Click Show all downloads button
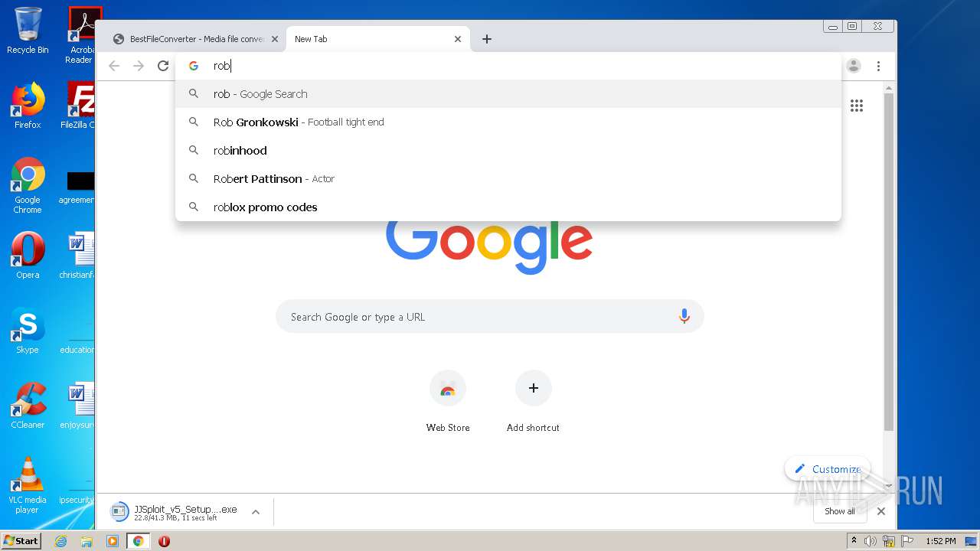Screen dimensions: 980x551 pyautogui.click(x=840, y=511)
